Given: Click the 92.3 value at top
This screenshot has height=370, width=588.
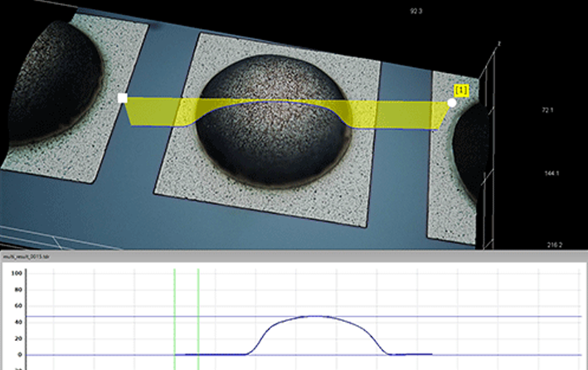Looking at the screenshot, I should [416, 12].
